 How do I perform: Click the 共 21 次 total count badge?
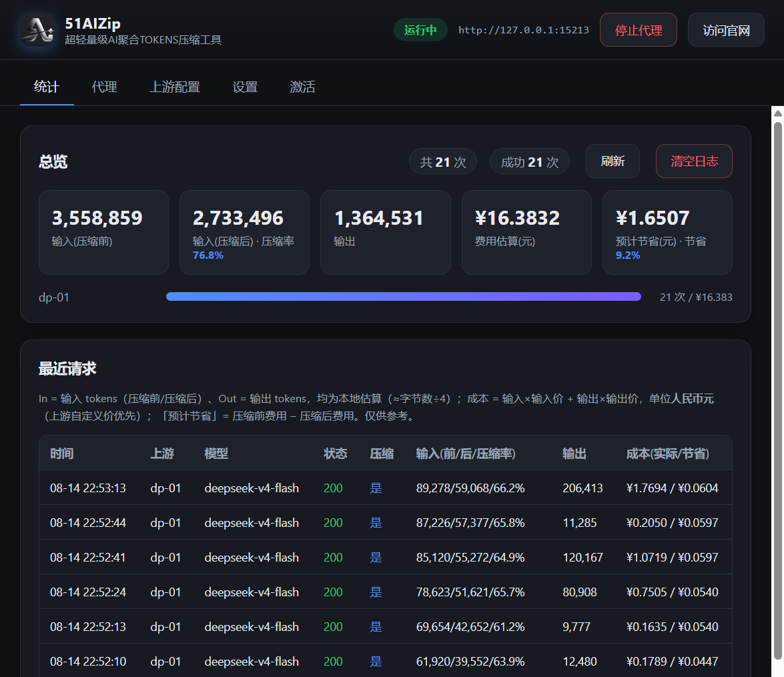click(x=443, y=161)
